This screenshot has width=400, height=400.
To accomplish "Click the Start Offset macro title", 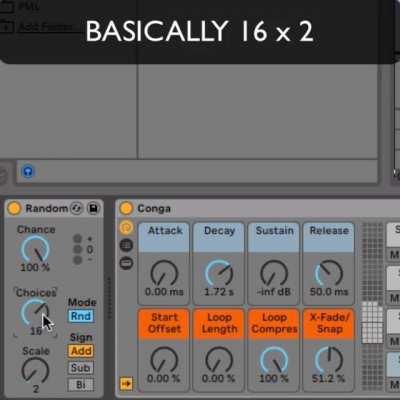I will coord(164,323).
